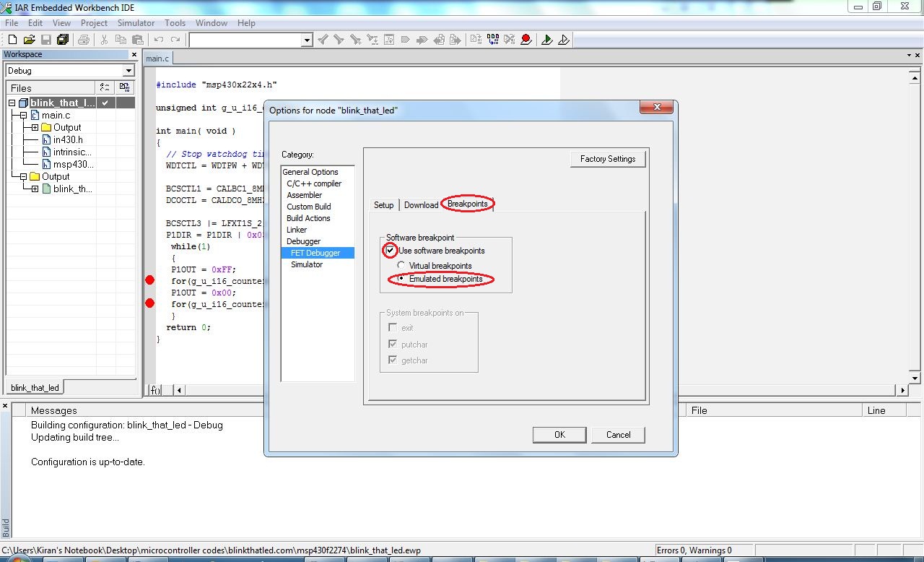Click the Cancel button in Options dialog
This screenshot has height=562, width=924.
618,434
